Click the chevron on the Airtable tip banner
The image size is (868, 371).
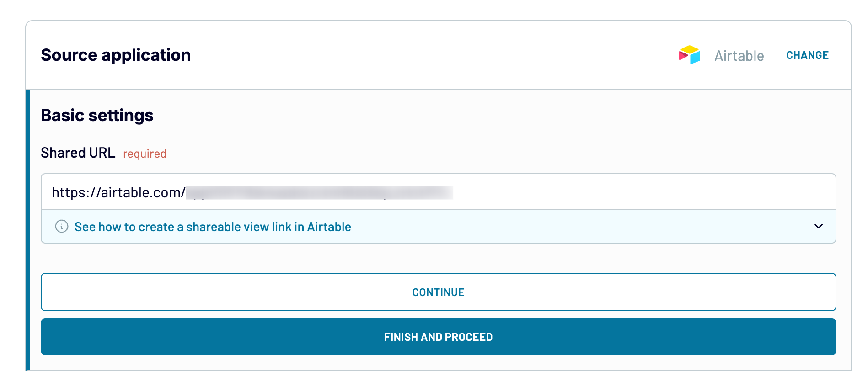[x=820, y=226]
